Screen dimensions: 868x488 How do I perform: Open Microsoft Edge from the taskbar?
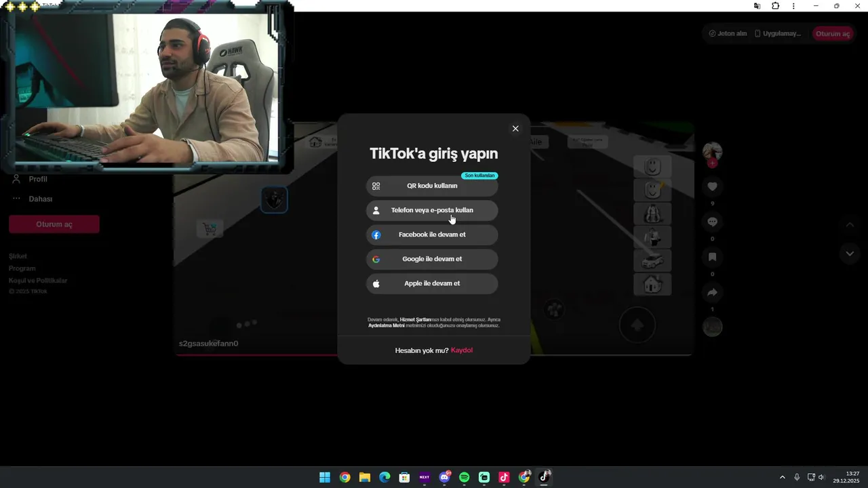click(384, 477)
